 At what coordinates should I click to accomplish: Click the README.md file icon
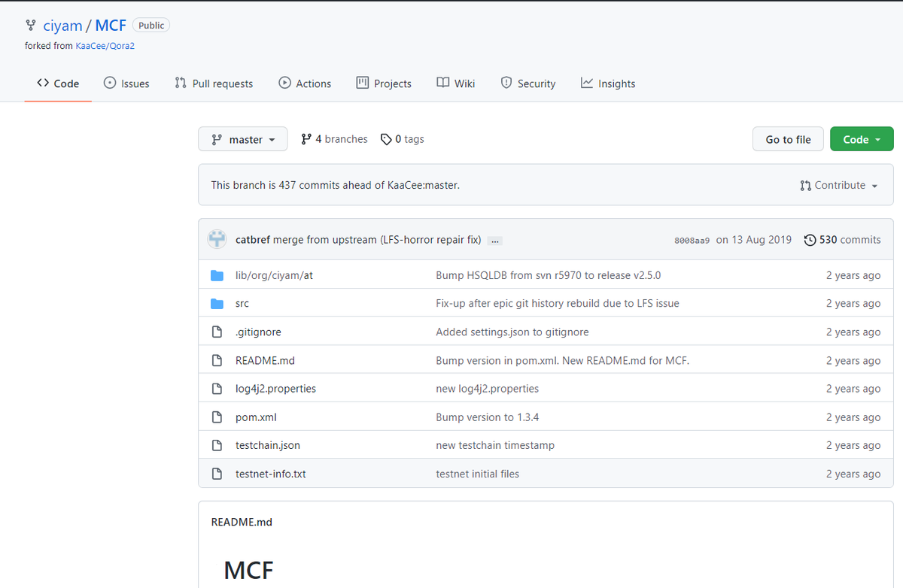[217, 360]
